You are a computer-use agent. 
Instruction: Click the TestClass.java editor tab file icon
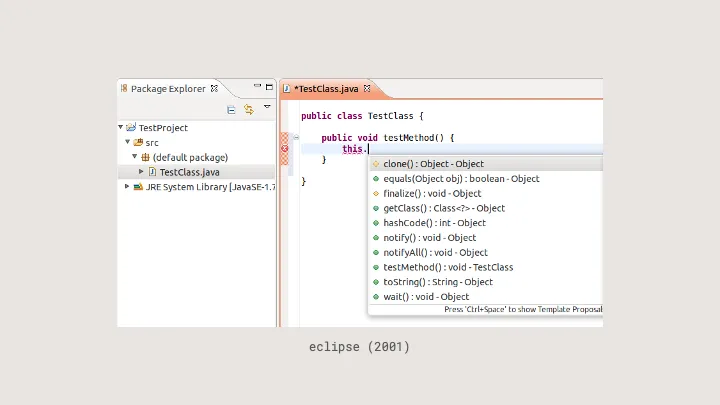[x=287, y=89]
